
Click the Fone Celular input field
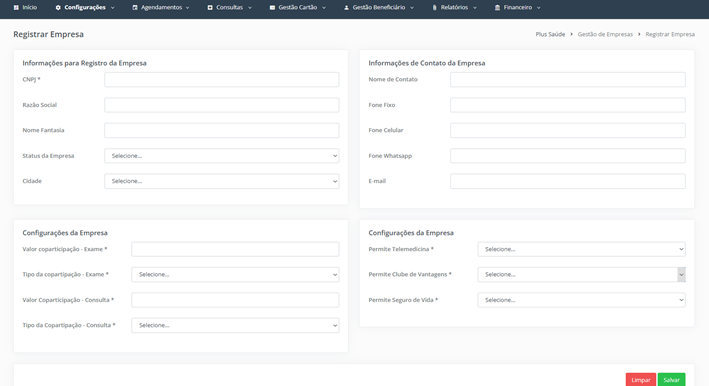point(568,130)
